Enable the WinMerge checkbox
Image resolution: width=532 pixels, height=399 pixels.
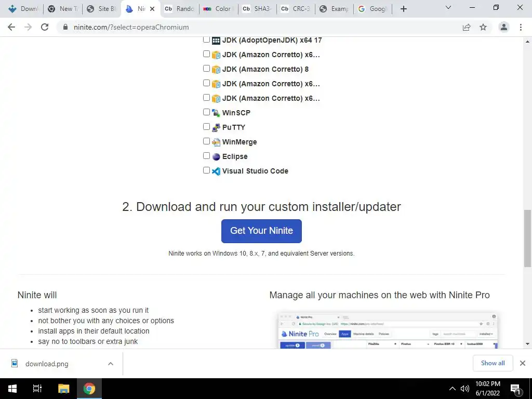pos(206,141)
